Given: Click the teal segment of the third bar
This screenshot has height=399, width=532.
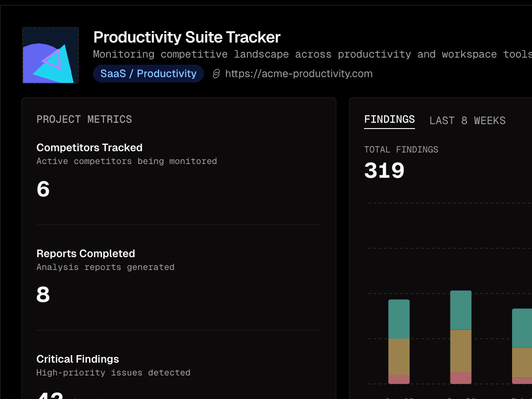Looking at the screenshot, I should click(x=523, y=328).
